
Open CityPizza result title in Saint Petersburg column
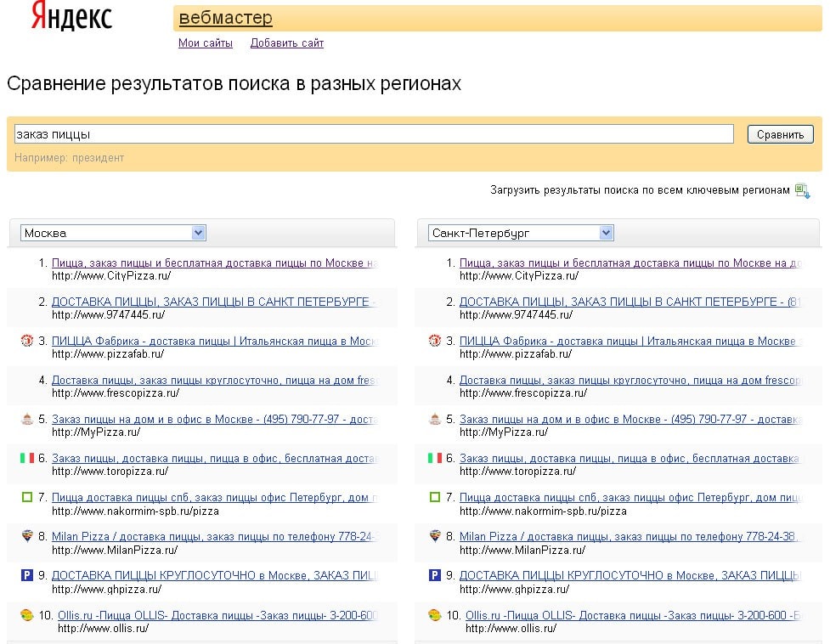(630, 263)
